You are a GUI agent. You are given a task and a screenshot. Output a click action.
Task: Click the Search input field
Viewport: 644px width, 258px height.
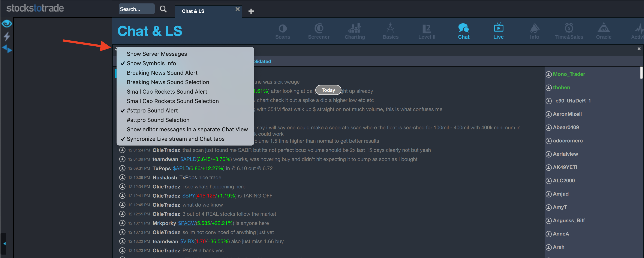[x=136, y=9]
